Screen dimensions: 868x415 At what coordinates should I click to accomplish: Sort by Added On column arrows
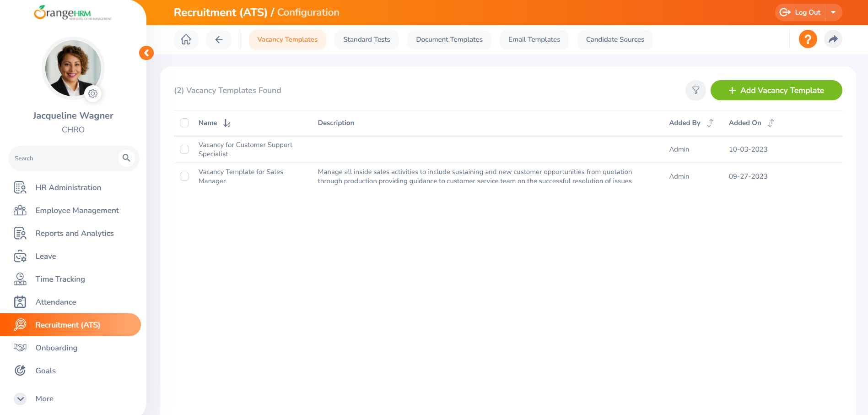pos(771,123)
